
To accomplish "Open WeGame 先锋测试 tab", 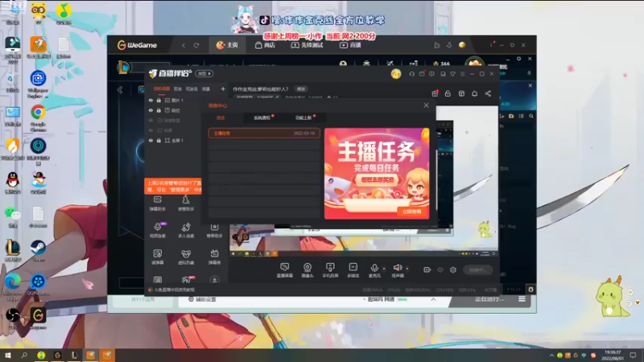I will tap(307, 45).
